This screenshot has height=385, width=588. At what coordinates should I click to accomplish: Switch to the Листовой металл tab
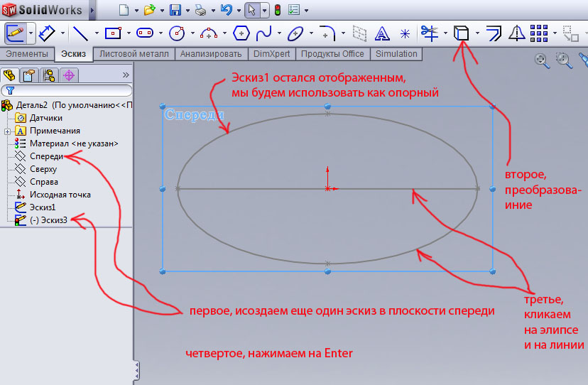134,54
